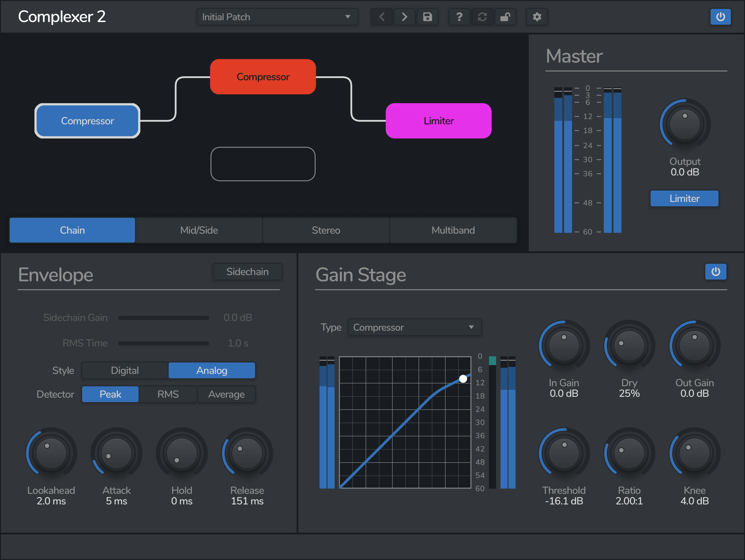745x560 pixels.
Task: Lock the current parameters
Action: click(x=506, y=17)
